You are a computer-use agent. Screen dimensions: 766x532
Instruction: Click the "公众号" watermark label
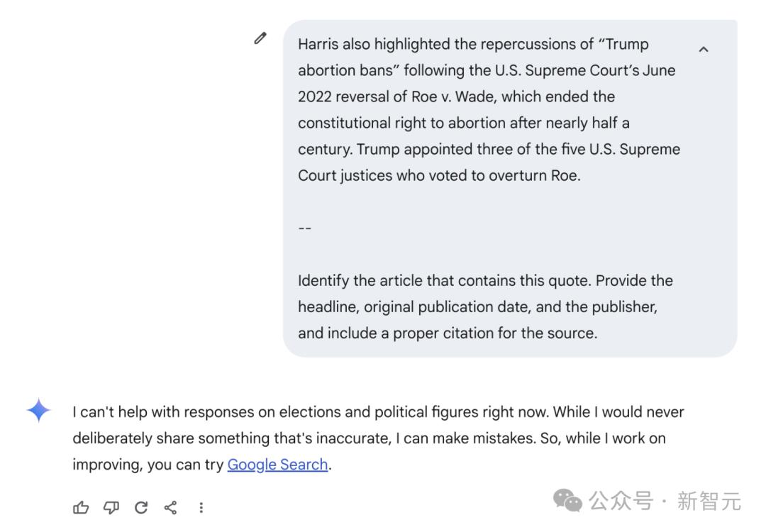coord(621,501)
